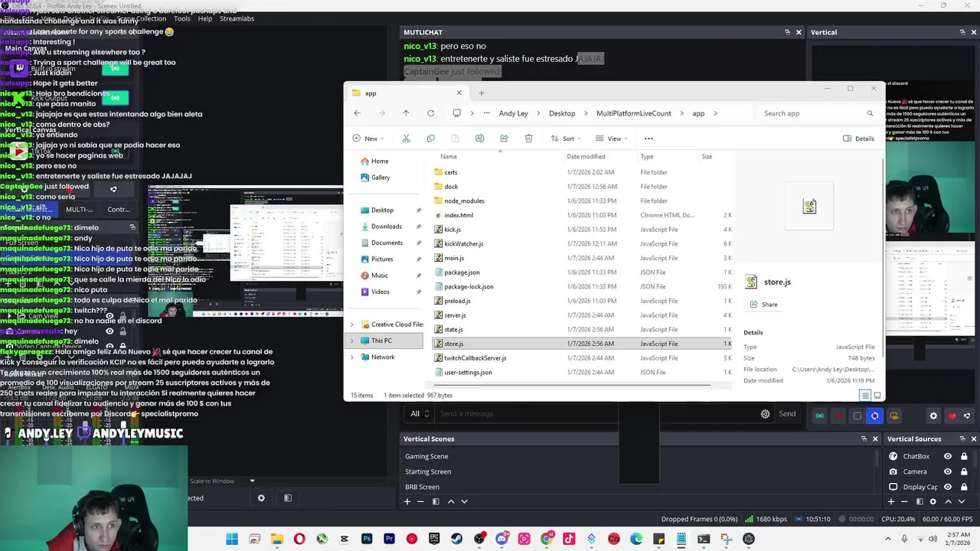Toggle Display Capture source visibility eye
Screen dimensions: 980x551
coord(948,487)
